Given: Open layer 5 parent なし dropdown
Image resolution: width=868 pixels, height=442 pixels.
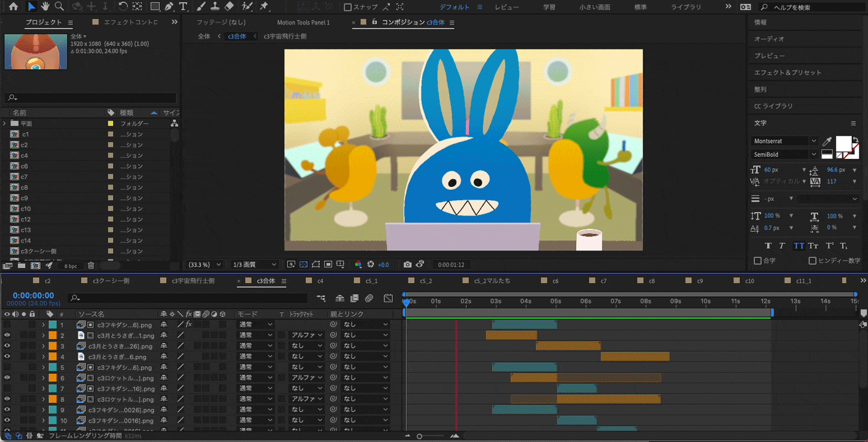Looking at the screenshot, I should [x=365, y=367].
